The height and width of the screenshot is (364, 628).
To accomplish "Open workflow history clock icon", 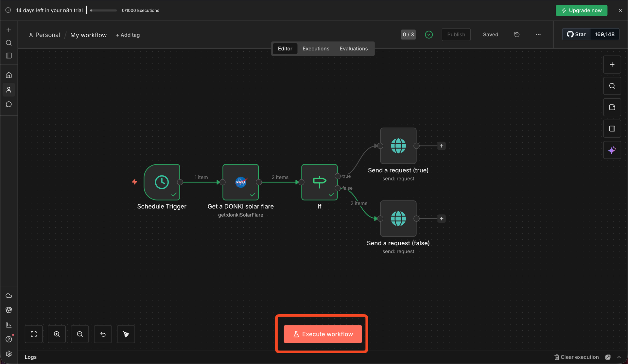I will click(517, 35).
